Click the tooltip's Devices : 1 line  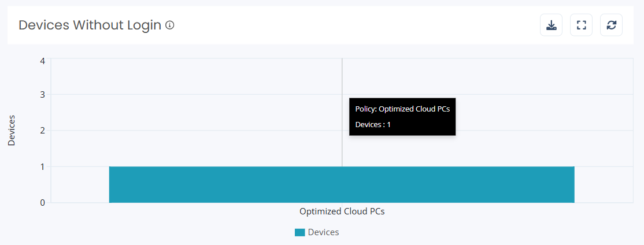click(x=373, y=125)
